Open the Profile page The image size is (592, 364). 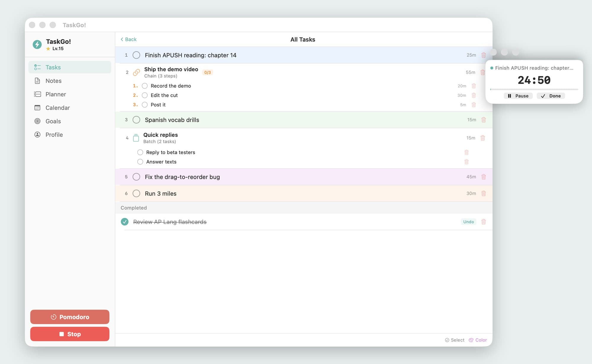tap(70, 135)
